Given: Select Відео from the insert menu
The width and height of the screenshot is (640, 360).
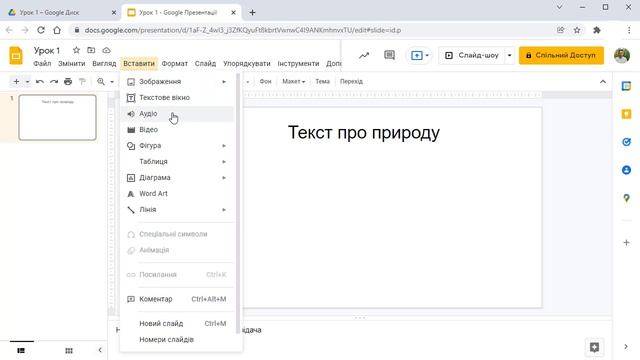Looking at the screenshot, I should [178, 130].
